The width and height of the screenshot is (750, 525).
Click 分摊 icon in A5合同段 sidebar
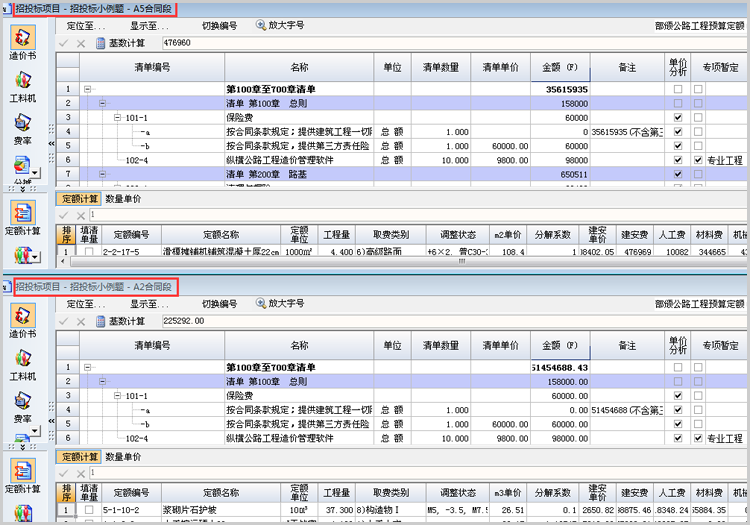22,165
